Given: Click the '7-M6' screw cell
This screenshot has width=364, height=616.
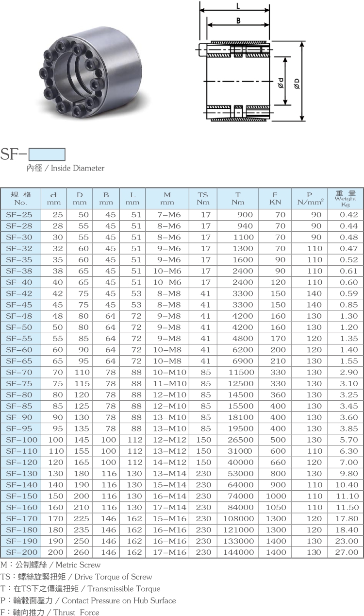Looking at the screenshot, I should (169, 215).
